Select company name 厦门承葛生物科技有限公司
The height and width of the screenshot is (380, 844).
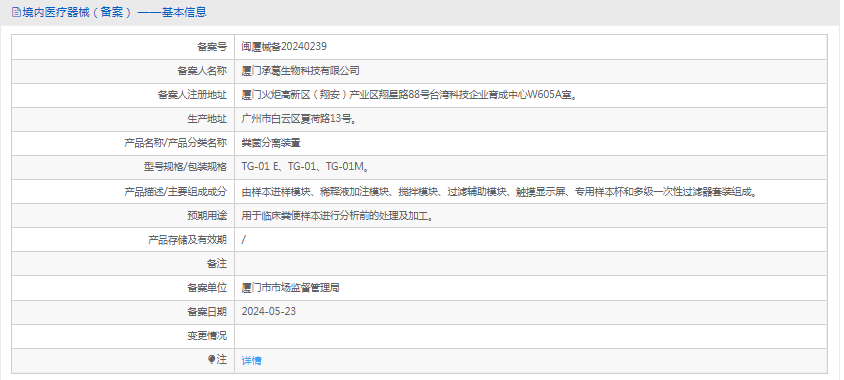pos(300,71)
